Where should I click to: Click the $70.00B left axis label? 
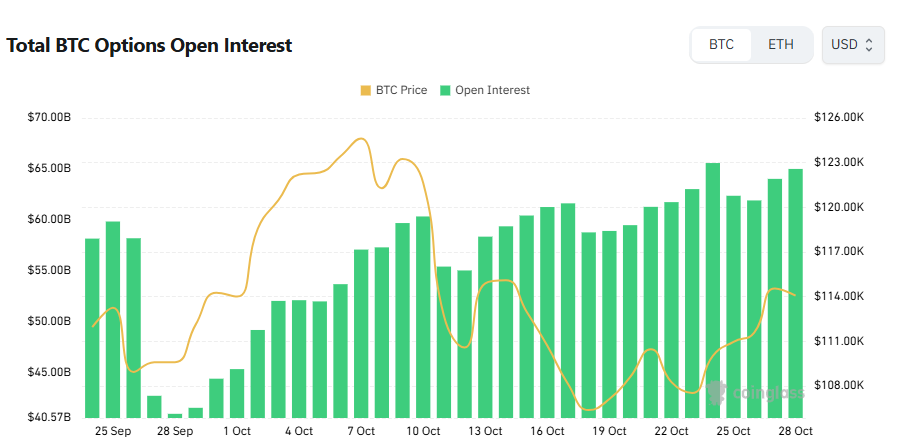(50, 118)
